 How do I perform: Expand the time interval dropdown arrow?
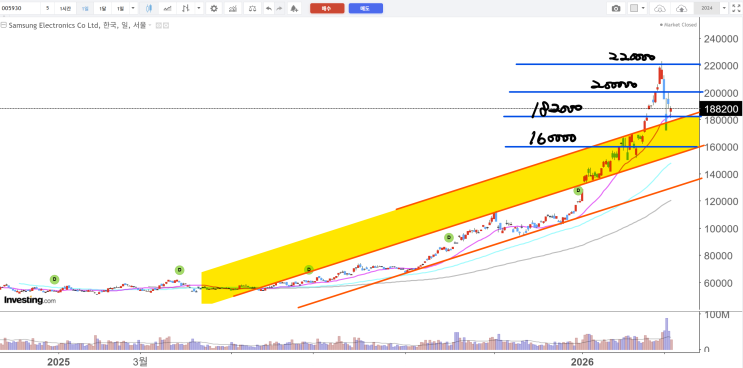(x=133, y=9)
